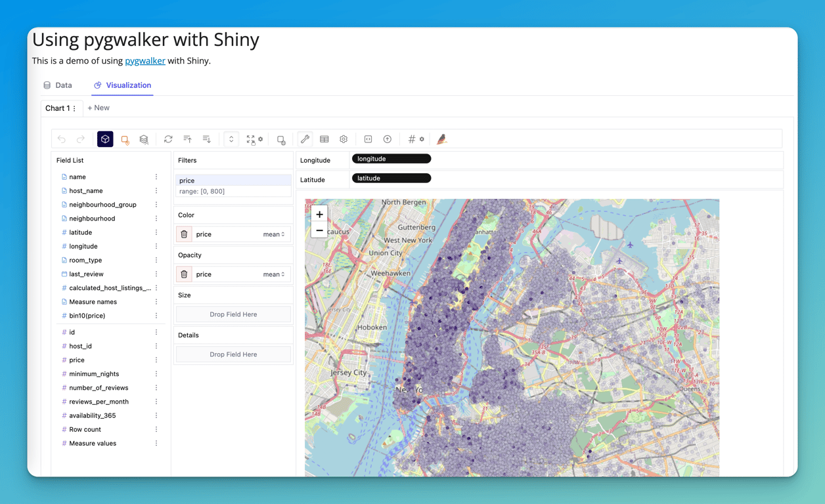The height and width of the screenshot is (504, 825).
Task: Open options menu for bin10(price) field
Action: pos(156,316)
